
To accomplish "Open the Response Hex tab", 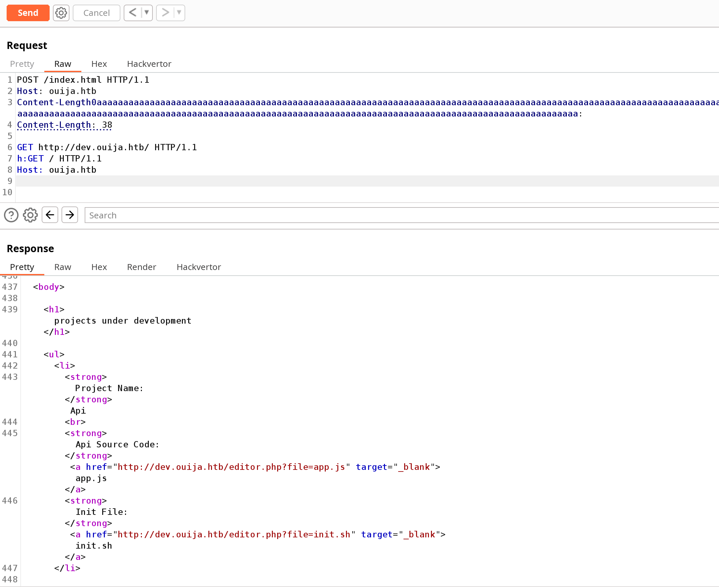I will [99, 267].
